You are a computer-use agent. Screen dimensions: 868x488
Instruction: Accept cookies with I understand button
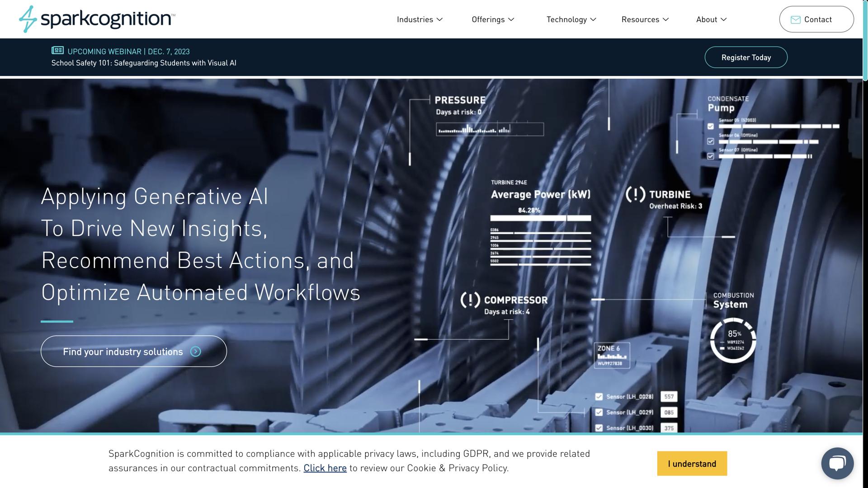(692, 464)
